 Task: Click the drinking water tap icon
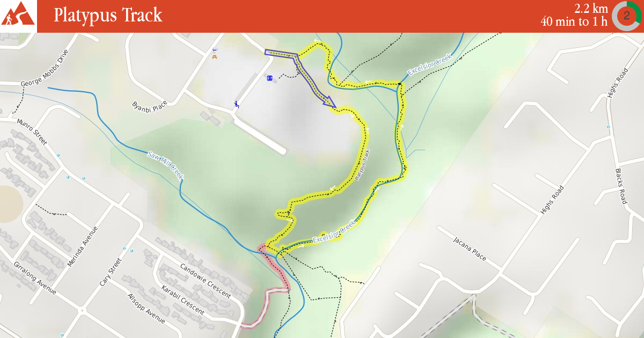coord(215,49)
